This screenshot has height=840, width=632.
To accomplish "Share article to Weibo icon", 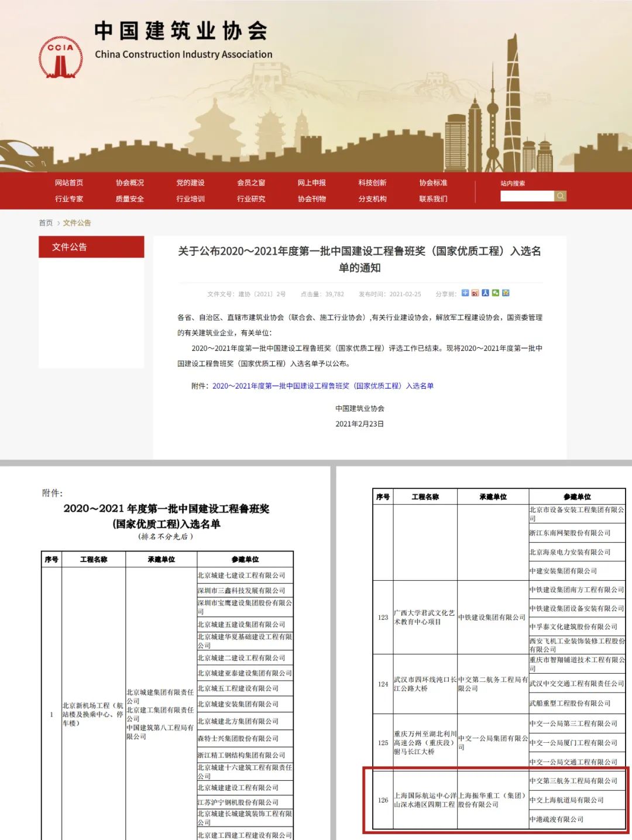I will (475, 293).
